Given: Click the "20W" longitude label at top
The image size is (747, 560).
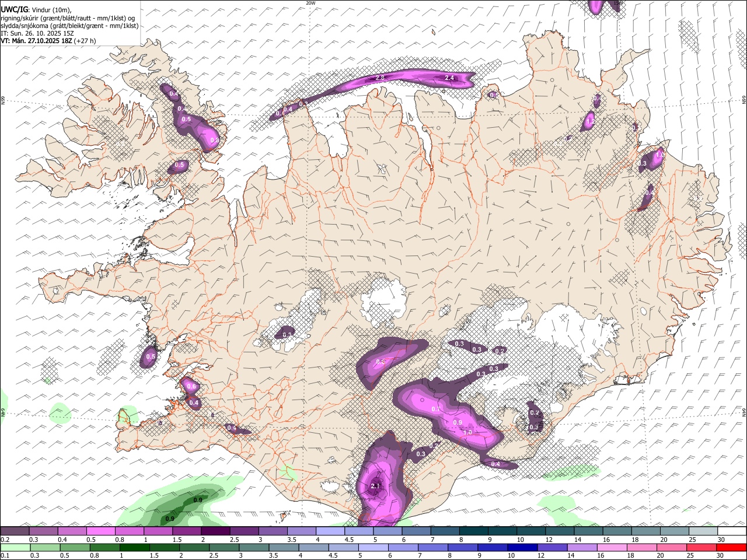Looking at the screenshot, I should coord(310,3).
